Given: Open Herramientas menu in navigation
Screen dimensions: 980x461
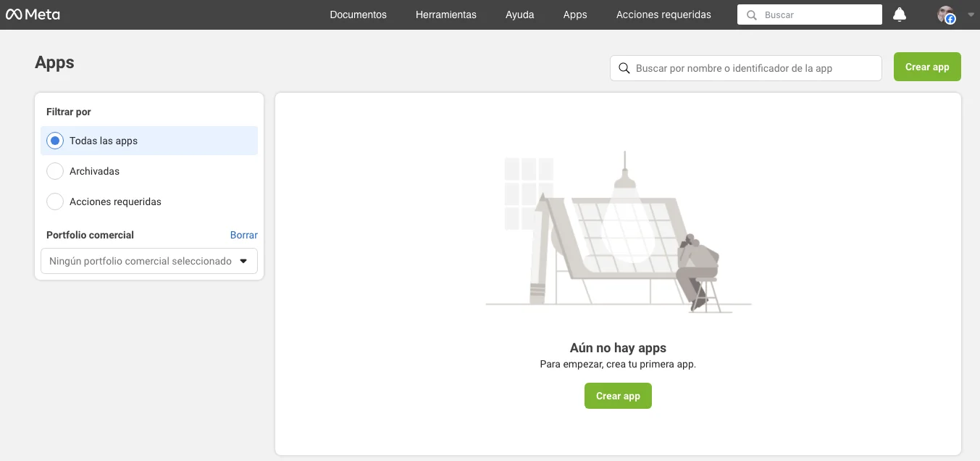Looking at the screenshot, I should click(446, 14).
